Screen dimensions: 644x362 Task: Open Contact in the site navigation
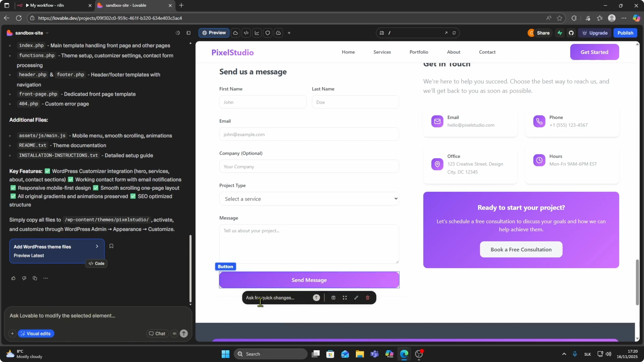pyautogui.click(x=487, y=52)
